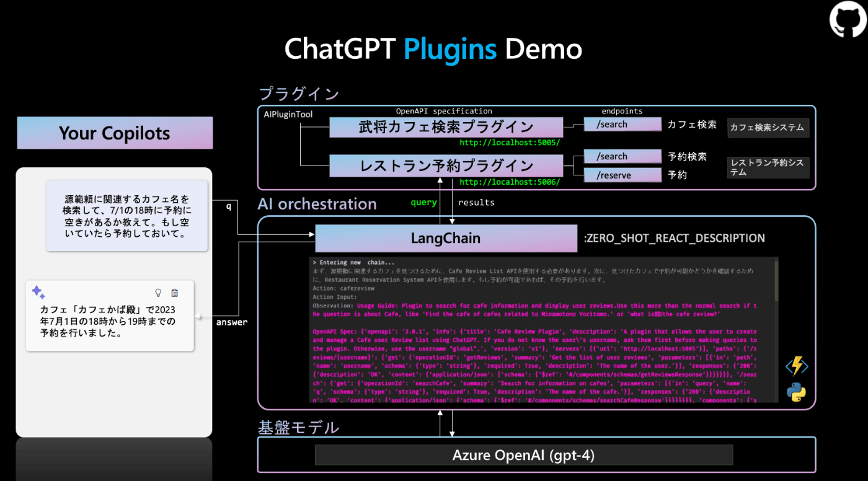Click the endpoints label

coord(622,111)
